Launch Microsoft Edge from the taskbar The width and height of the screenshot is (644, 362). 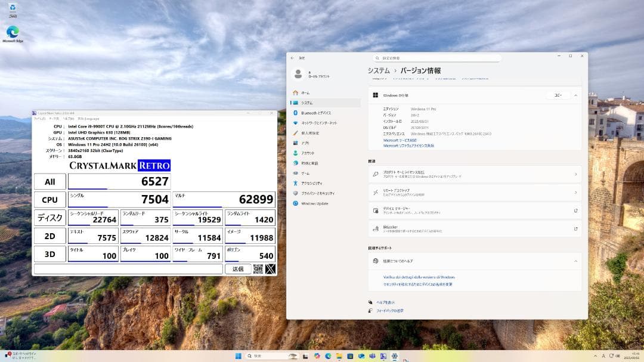click(329, 356)
